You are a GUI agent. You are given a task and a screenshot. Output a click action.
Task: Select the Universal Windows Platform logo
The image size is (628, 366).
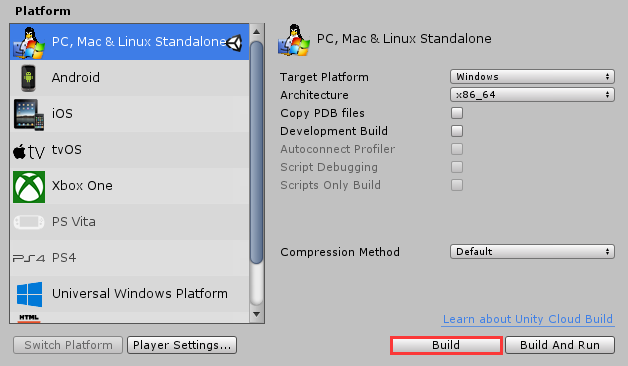tap(30, 294)
